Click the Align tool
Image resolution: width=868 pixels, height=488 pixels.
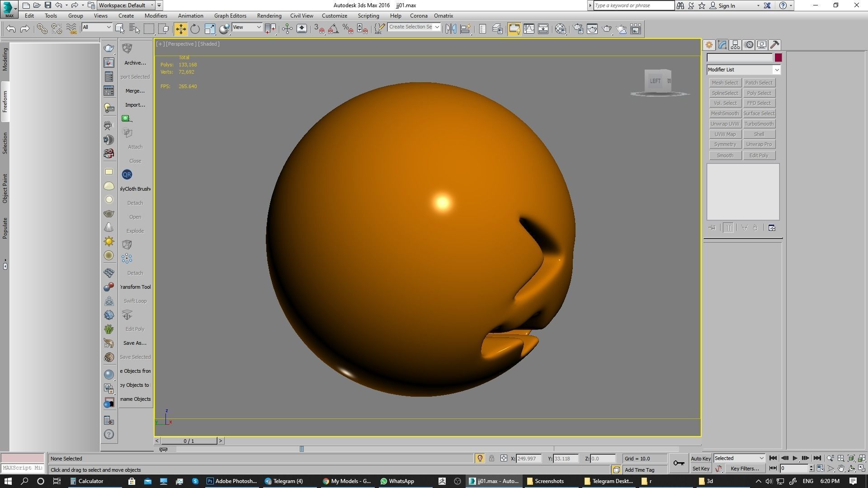(x=465, y=29)
